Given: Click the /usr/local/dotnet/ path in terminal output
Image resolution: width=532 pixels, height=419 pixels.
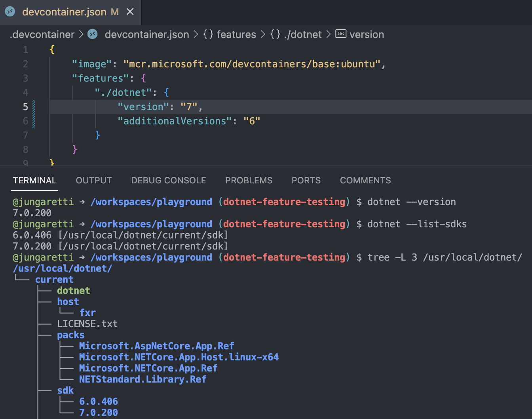Looking at the screenshot, I should pos(62,268).
